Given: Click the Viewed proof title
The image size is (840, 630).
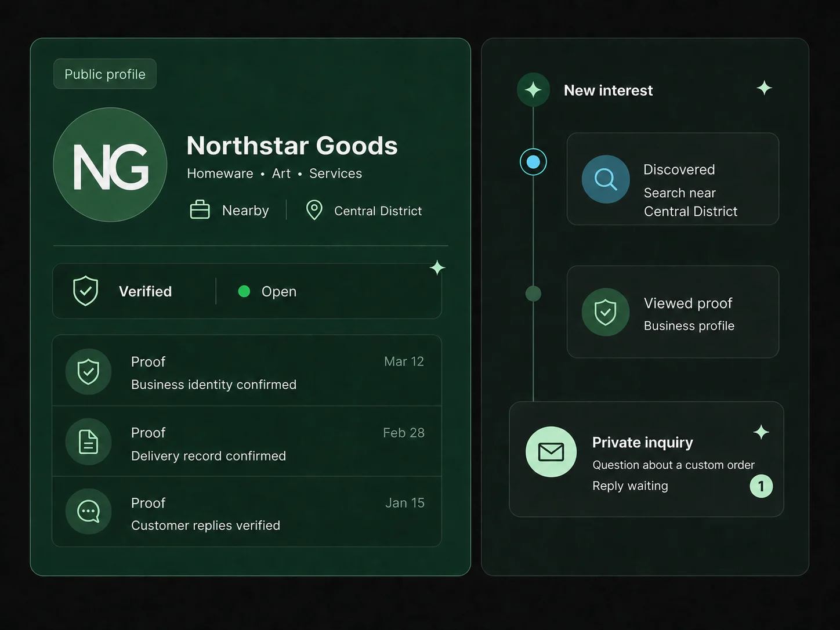Looking at the screenshot, I should coord(688,303).
